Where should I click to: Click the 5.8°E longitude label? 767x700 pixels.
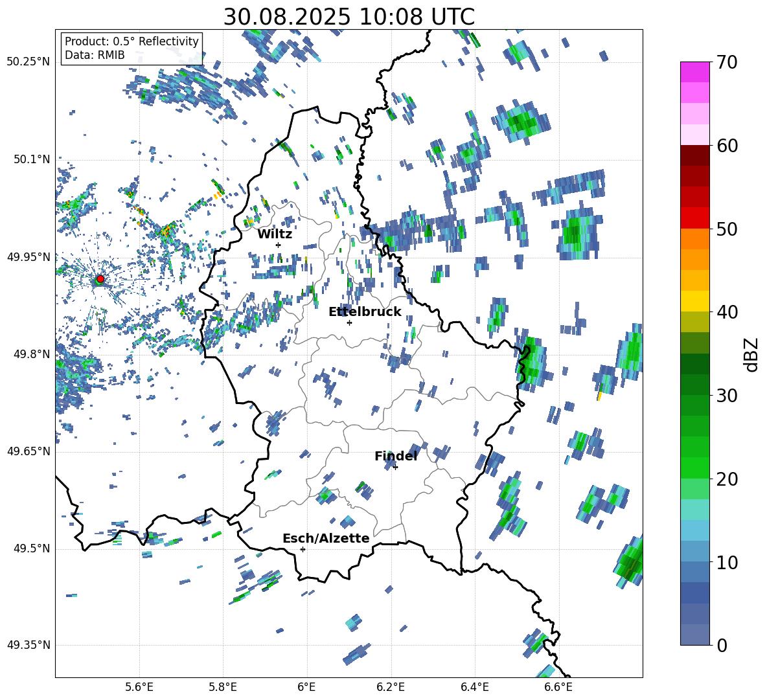click(223, 687)
